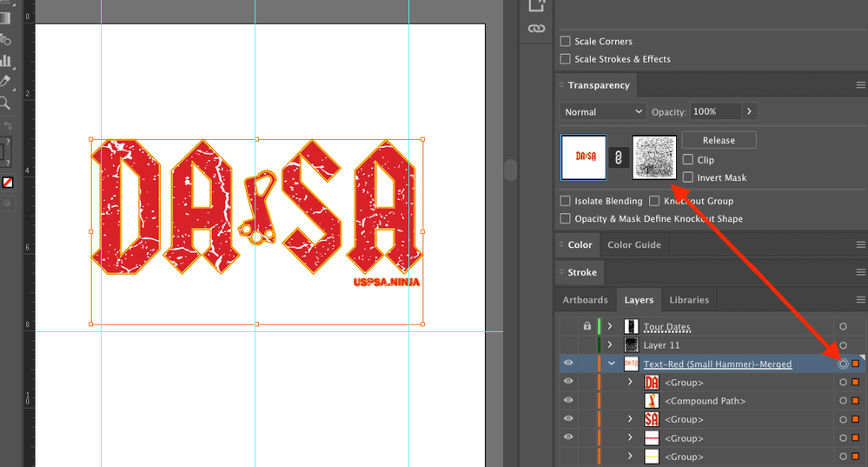Select the Zoom tool in toolbar
This screenshot has height=467, width=868.
pos(5,103)
